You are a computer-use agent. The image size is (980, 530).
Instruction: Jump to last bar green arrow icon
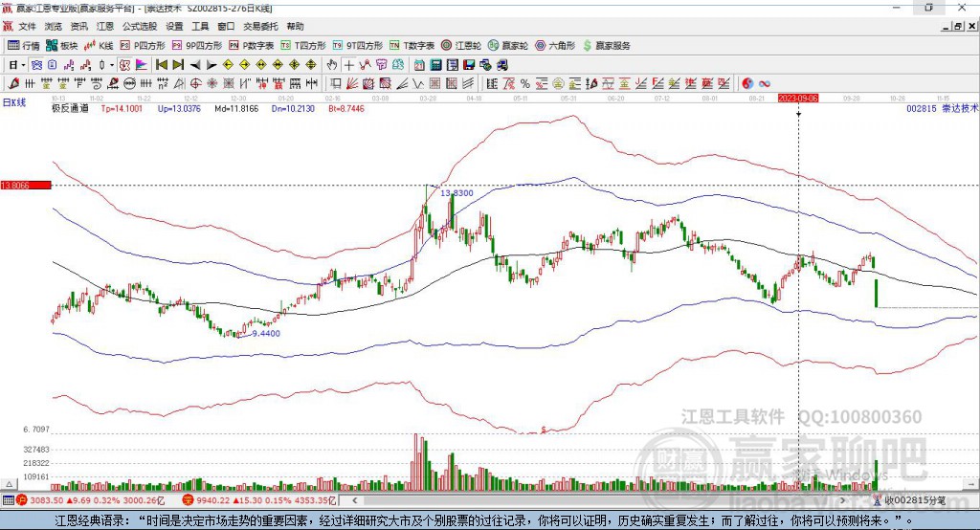(x=179, y=65)
